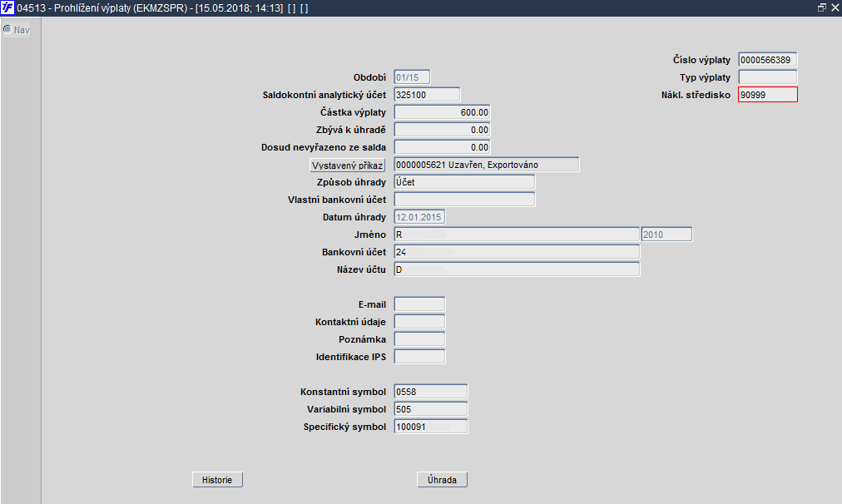Viewport: 842px width, 504px height.
Task: Click the Zbývá k úhradě field
Action: 442,130
